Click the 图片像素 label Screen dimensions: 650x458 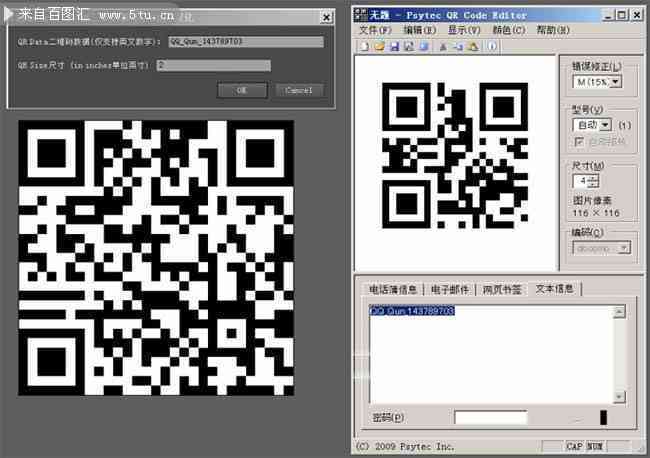tap(592, 201)
